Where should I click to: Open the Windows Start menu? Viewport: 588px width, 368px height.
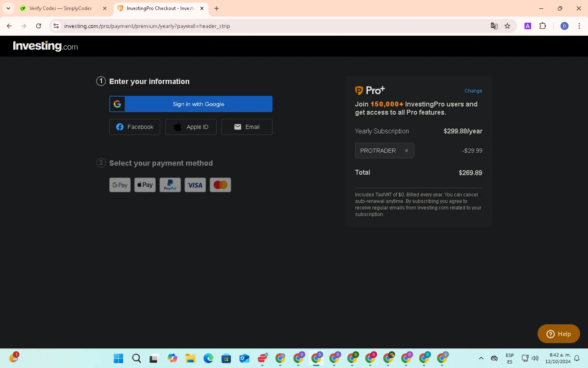click(118, 358)
